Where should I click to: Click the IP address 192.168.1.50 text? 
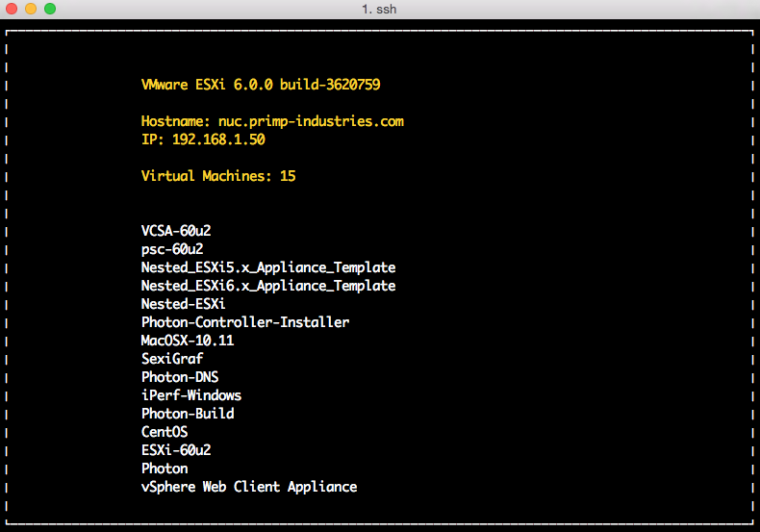(x=203, y=139)
